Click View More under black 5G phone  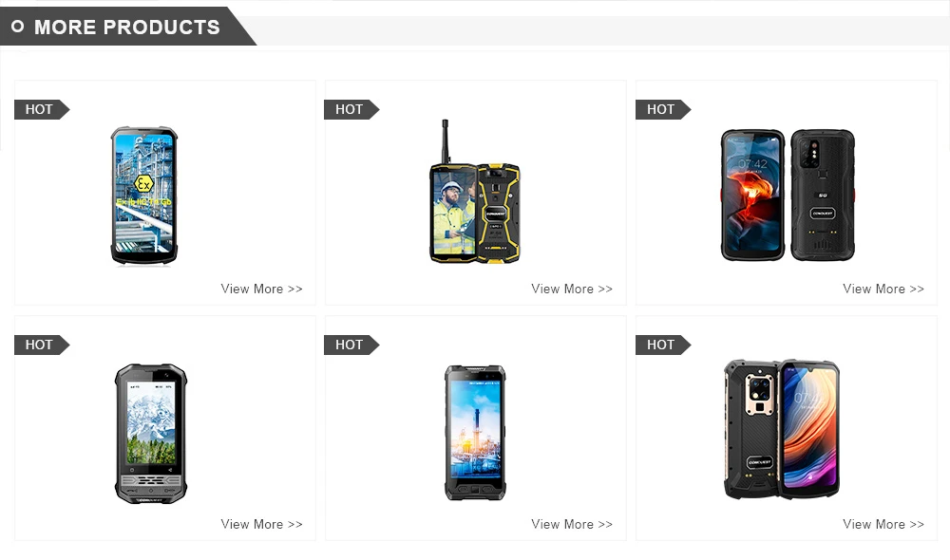click(883, 289)
